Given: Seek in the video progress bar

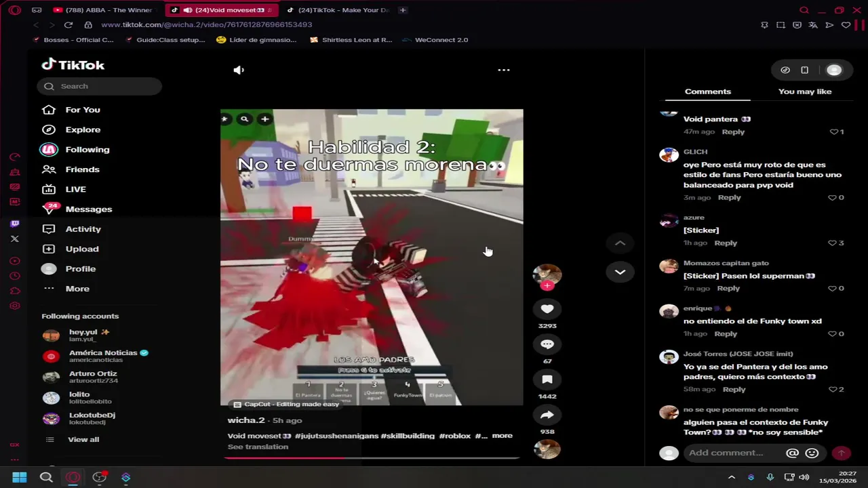Looking at the screenshot, I should pos(372,457).
